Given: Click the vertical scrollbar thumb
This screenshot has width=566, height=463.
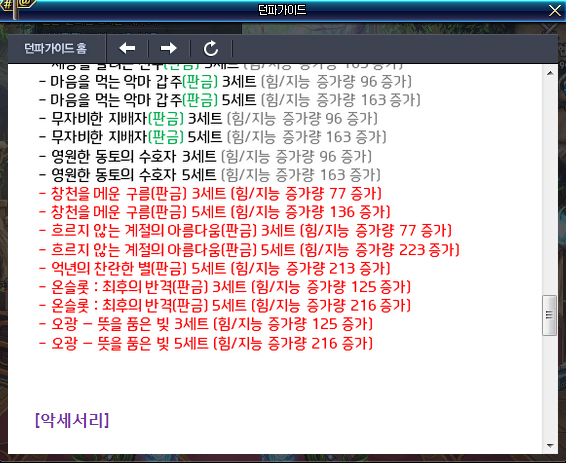Looking at the screenshot, I should 549,315.
